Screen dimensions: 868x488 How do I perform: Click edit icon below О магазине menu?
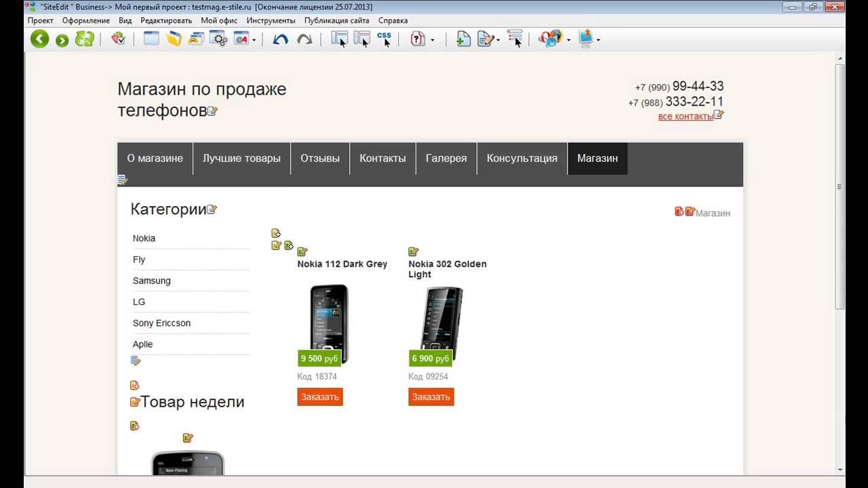[x=122, y=180]
